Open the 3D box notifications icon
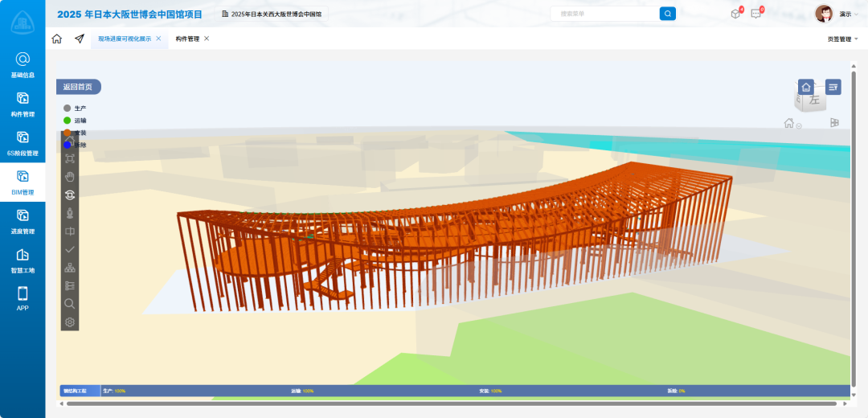Viewport: 868px width, 418px height. (735, 14)
